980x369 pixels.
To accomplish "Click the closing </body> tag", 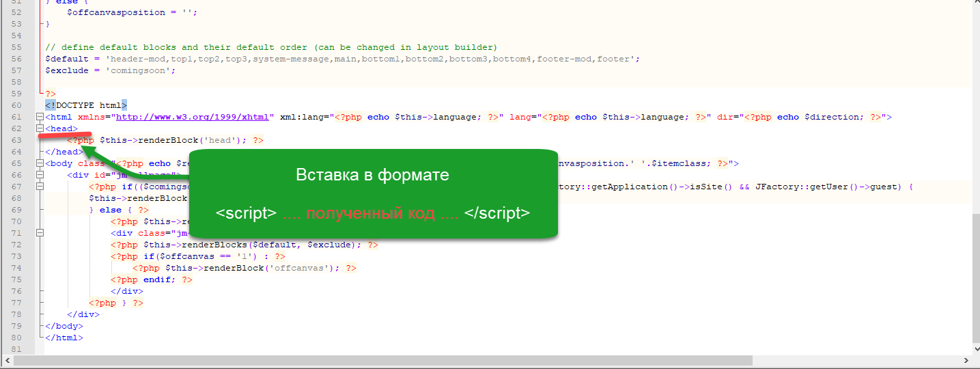I will pyautogui.click(x=64, y=326).
